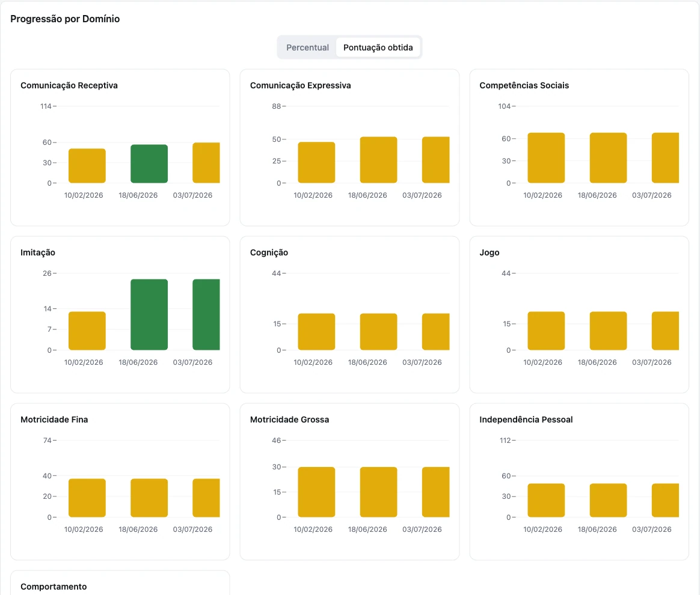Click the 03/07/2026 bar in Comunicação Expressiva
Image resolution: width=700 pixels, height=595 pixels.
tap(436, 160)
